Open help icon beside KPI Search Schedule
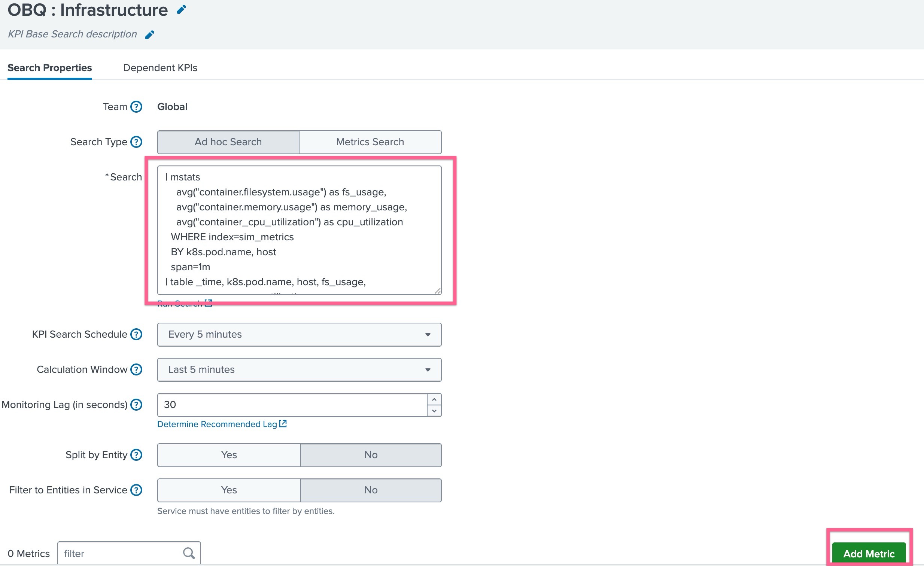 136,334
